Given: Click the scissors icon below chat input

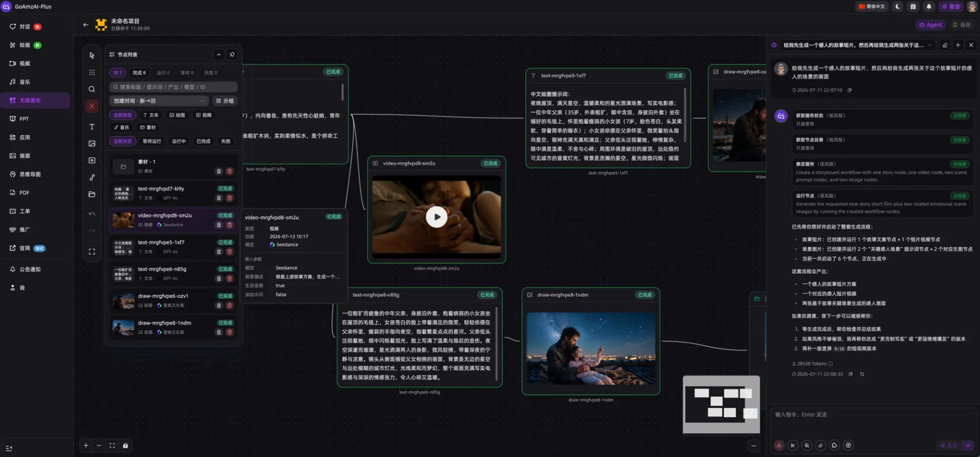Looking at the screenshot, I should 793,445.
